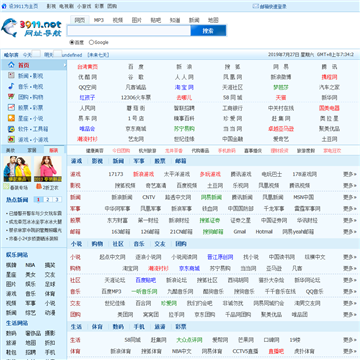
Task: Switch to the 地图 search tab
Action: click(x=213, y=20)
